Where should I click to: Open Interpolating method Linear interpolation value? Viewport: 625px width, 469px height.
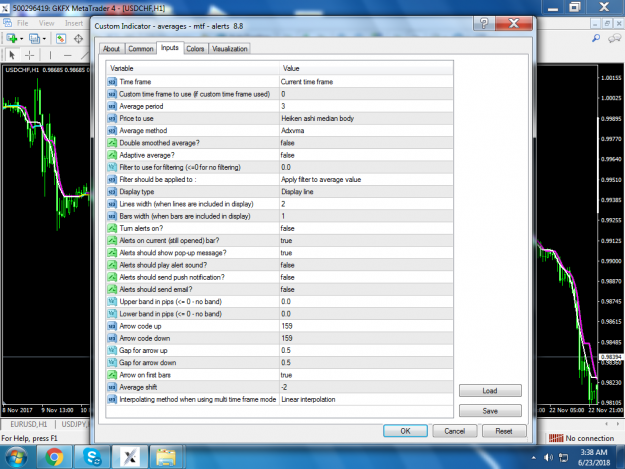[366, 399]
